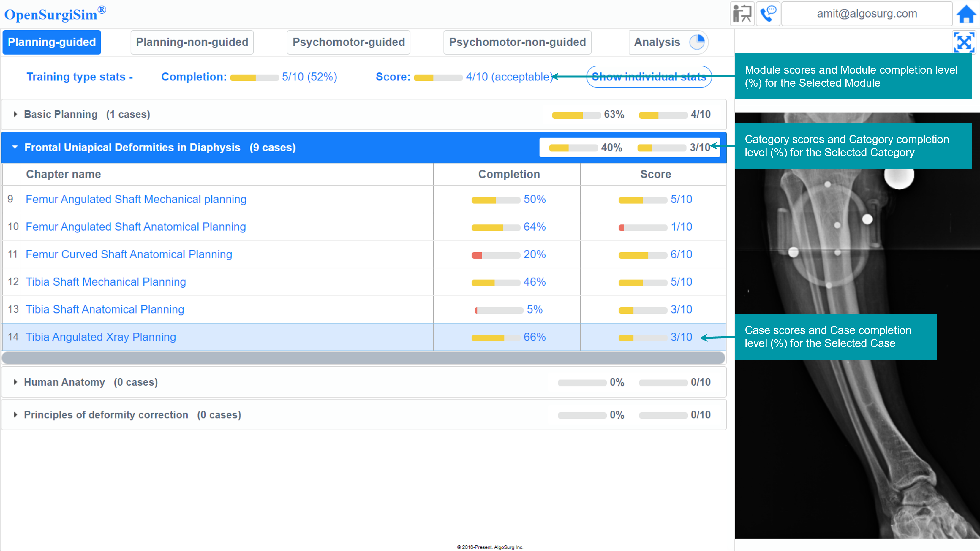Viewport: 980px width, 551px height.
Task: Click the fullscreen expand icon
Action: point(964,42)
